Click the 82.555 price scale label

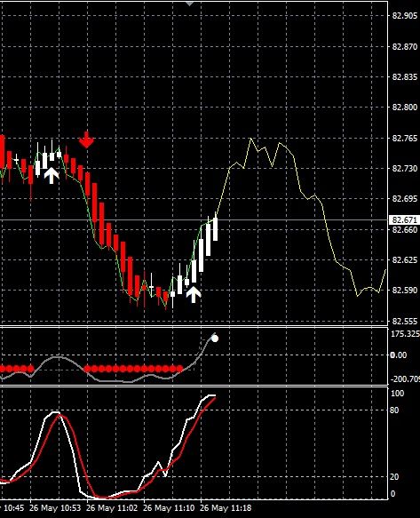[x=405, y=321]
